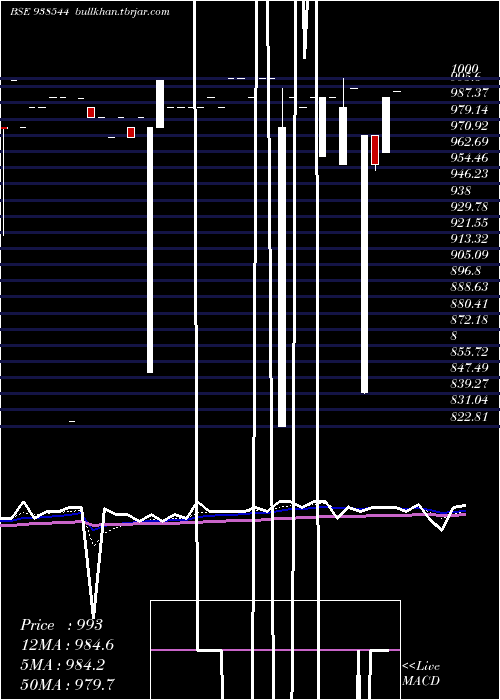
Task: Click the 938 price axis label
Action: pos(461,190)
